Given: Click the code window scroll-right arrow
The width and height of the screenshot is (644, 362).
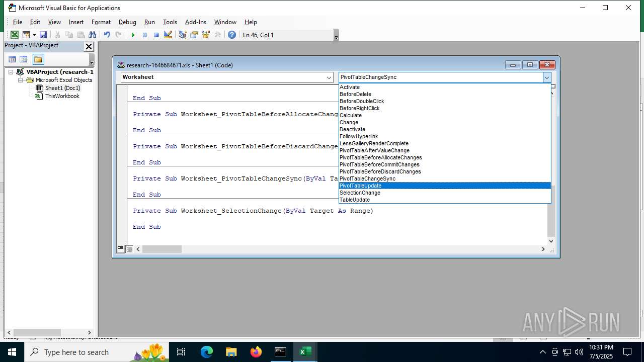Looking at the screenshot, I should pyautogui.click(x=543, y=249).
